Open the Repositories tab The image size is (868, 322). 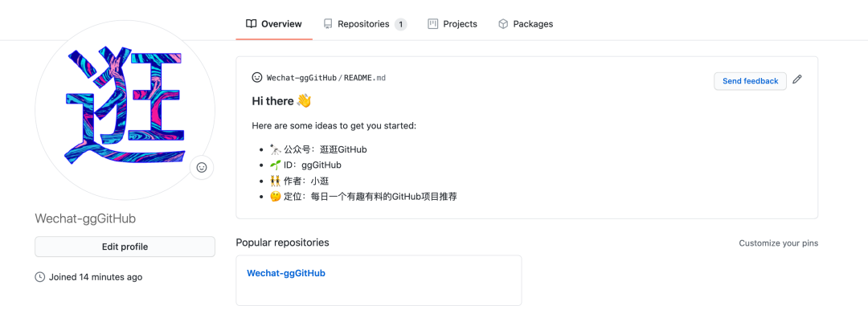(x=366, y=24)
